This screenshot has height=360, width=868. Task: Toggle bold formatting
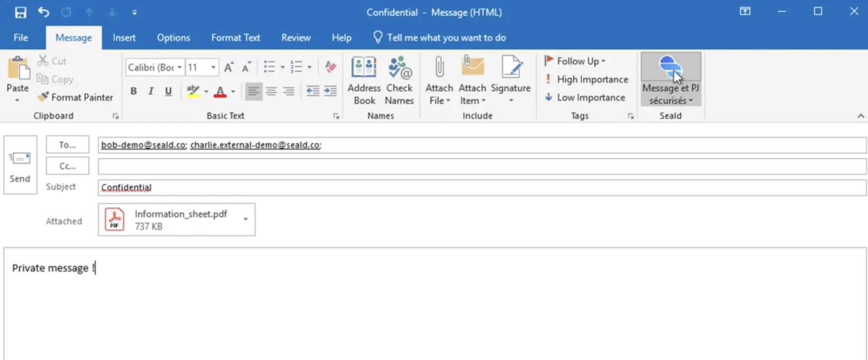[x=134, y=91]
